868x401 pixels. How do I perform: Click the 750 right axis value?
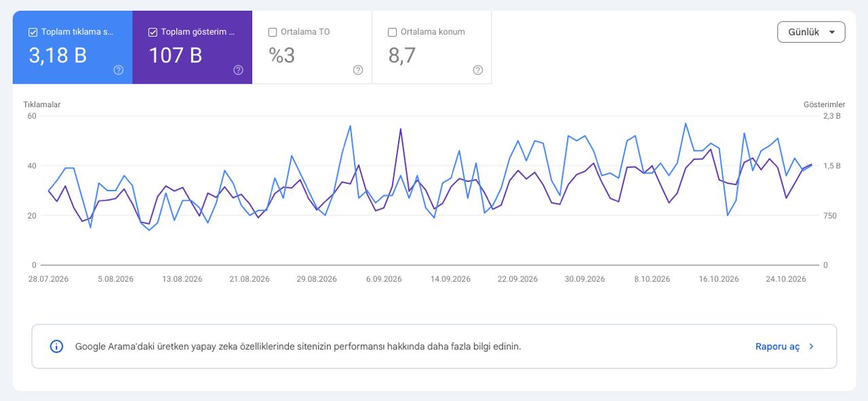pos(829,216)
